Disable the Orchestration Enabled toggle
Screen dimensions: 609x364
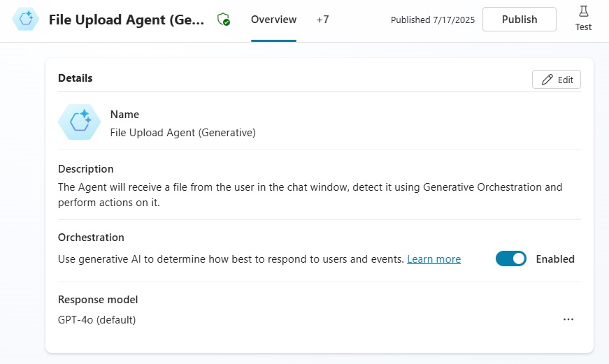[x=510, y=259]
